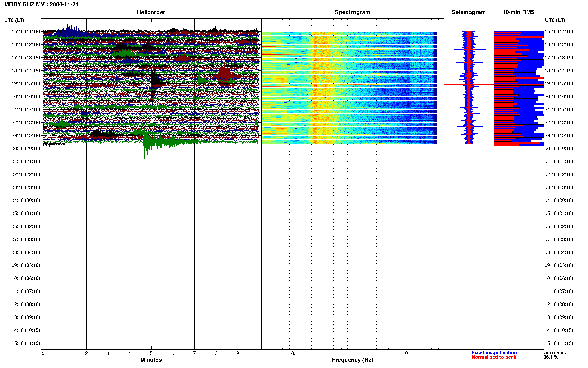Screen dimensions: 588x368
Task: Click right time label 02:18 (22:18)
Action: 559,174
